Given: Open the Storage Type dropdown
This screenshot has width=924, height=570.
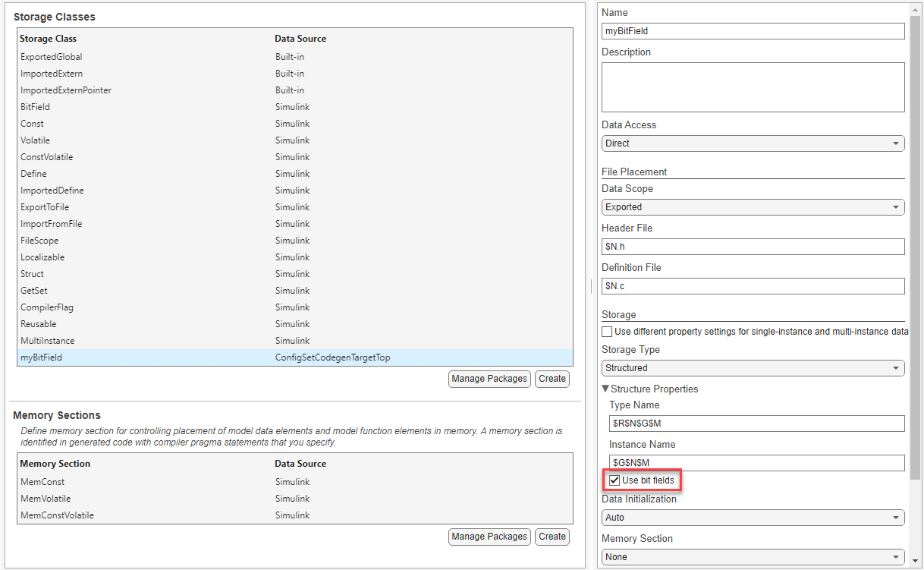Looking at the screenshot, I should click(753, 368).
